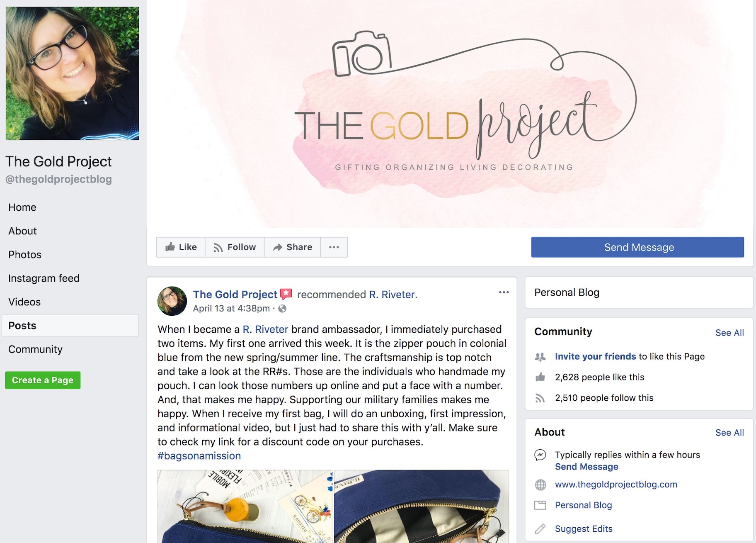Open the post options ellipsis menu
Viewport: 756px width, 543px height.
504,292
